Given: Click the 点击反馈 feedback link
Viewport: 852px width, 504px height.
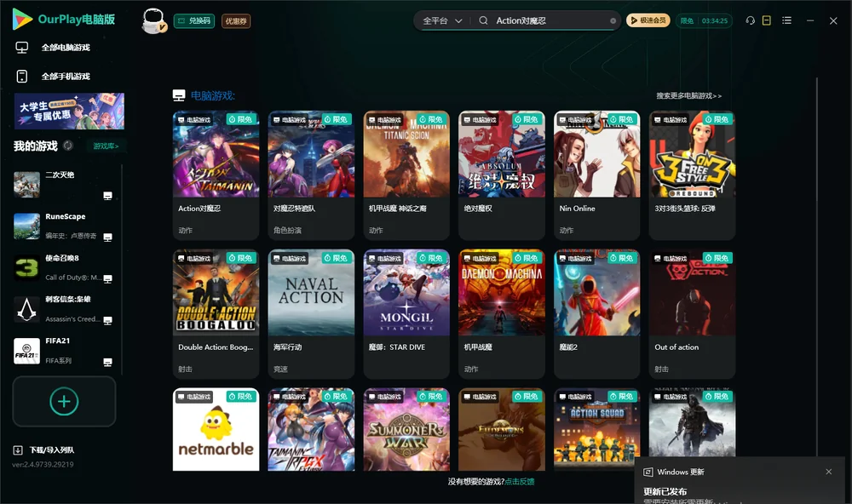Looking at the screenshot, I should click(520, 481).
